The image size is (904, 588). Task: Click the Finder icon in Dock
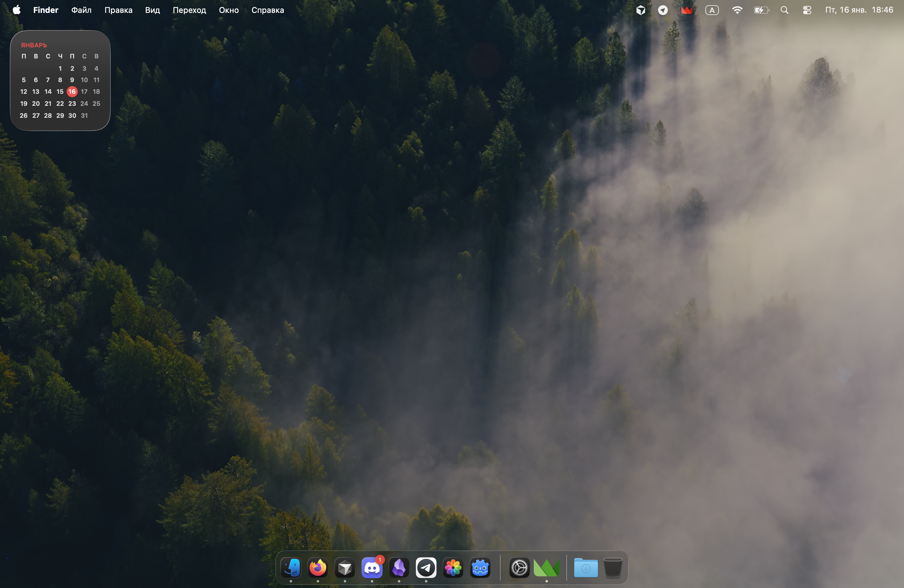[291, 568]
